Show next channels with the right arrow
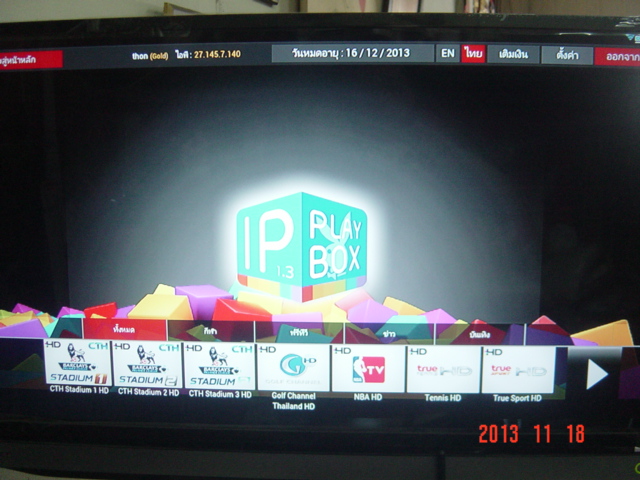This screenshot has height=480, width=640. (x=596, y=373)
